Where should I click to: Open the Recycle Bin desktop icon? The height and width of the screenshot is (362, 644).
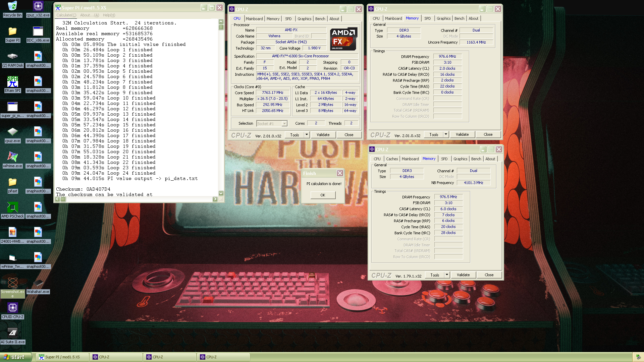(x=12, y=9)
